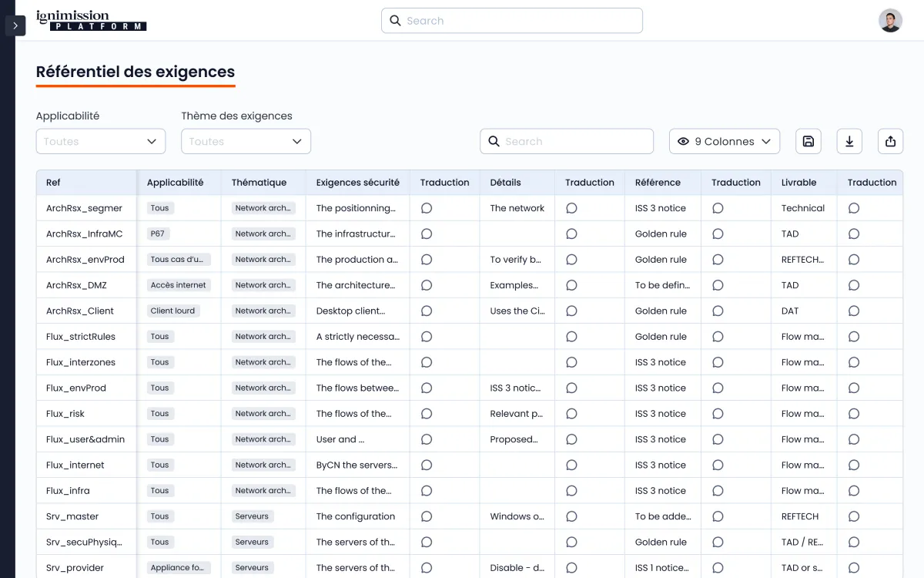Click the Client lourd applicability tag
Viewport: 924px width, 578px height.
173,311
